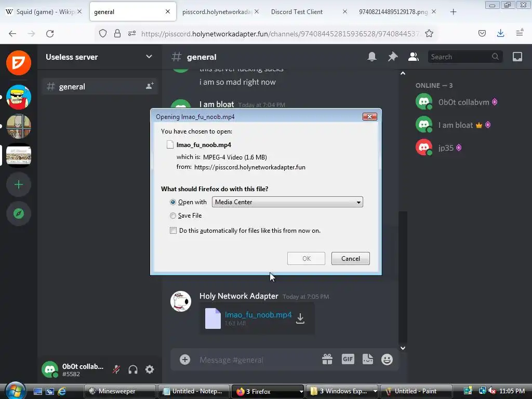Expand the Firefox taskbar group dropdown

pos(301,392)
